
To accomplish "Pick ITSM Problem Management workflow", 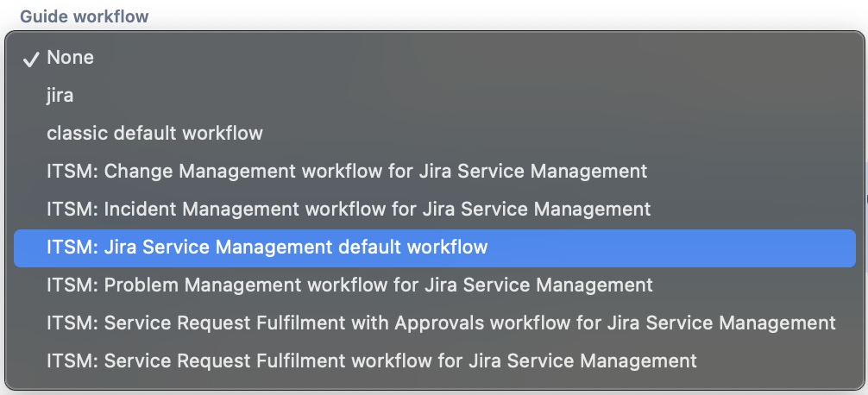I will click(x=435, y=285).
